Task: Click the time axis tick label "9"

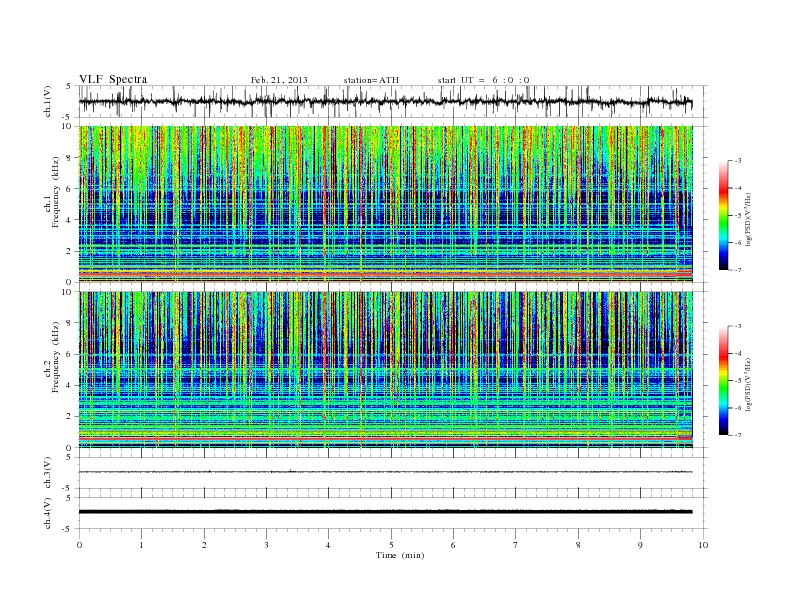Action: (x=641, y=545)
